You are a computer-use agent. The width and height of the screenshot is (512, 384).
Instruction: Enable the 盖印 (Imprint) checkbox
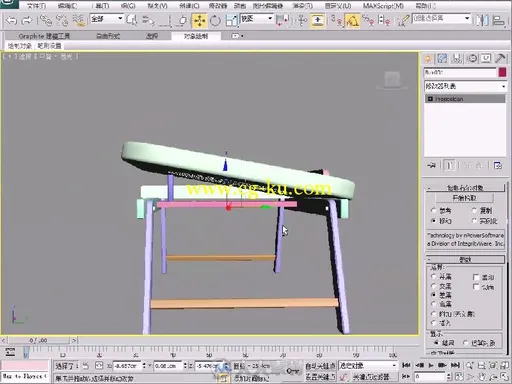coord(476,277)
